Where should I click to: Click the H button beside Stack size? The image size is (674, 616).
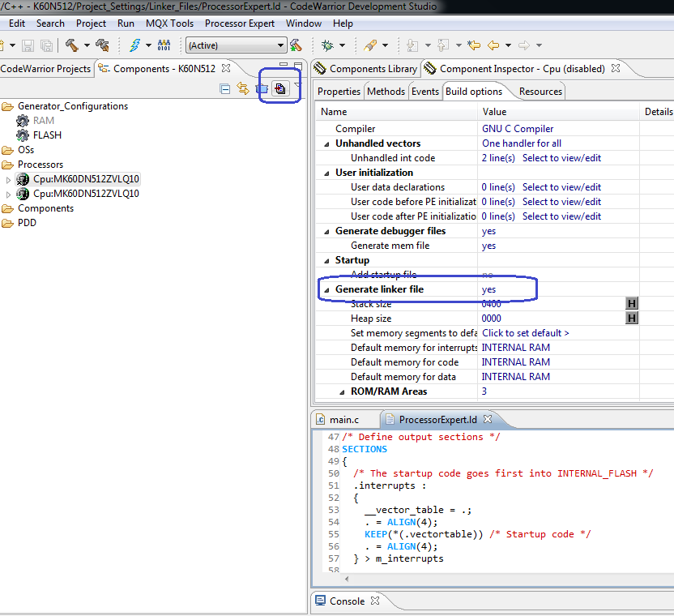(632, 304)
